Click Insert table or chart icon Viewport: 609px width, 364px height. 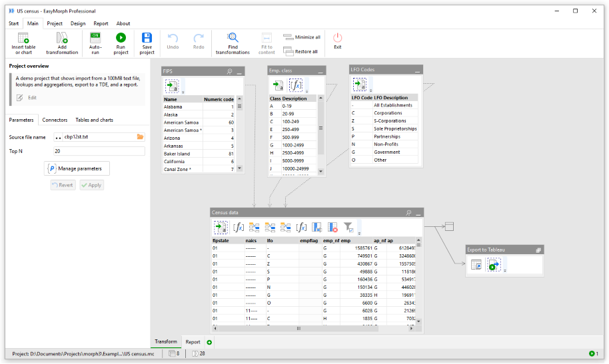tap(23, 38)
